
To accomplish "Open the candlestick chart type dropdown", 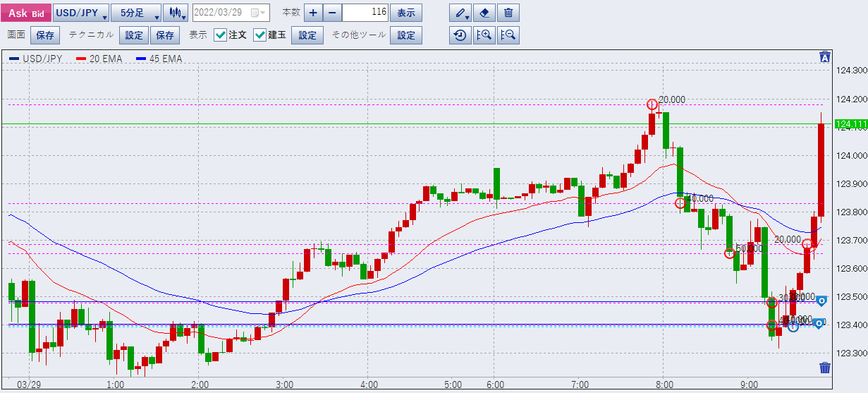I will (175, 13).
